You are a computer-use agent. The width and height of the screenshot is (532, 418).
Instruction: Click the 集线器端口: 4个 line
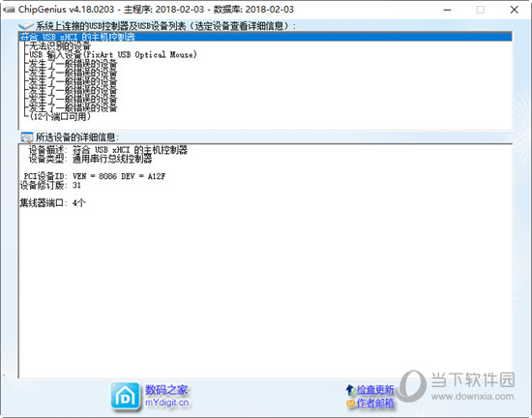pyautogui.click(x=52, y=203)
